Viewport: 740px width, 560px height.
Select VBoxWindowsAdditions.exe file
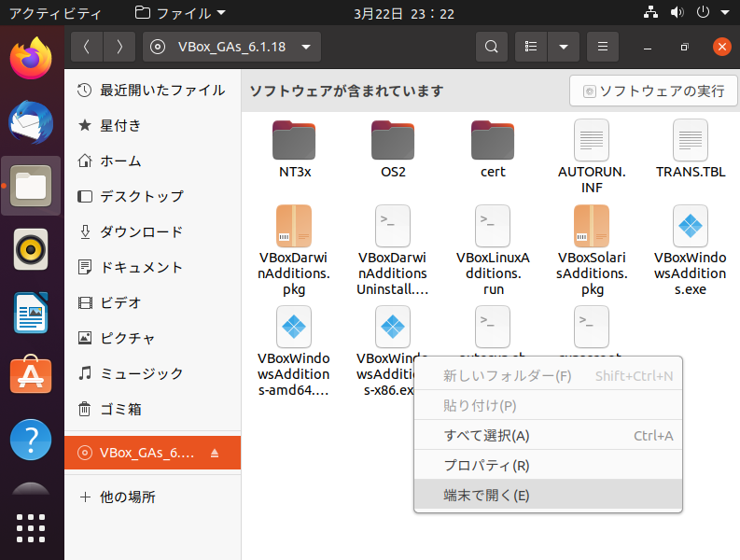[x=691, y=251]
